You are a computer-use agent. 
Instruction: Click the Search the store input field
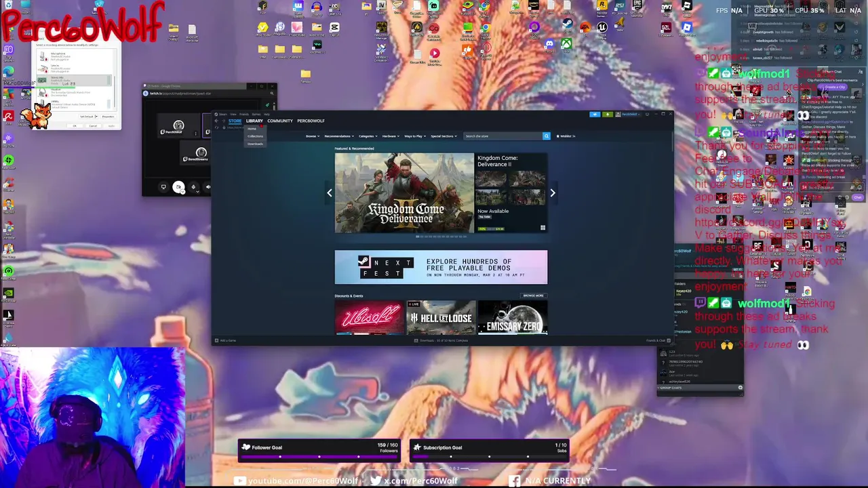pyautogui.click(x=502, y=136)
